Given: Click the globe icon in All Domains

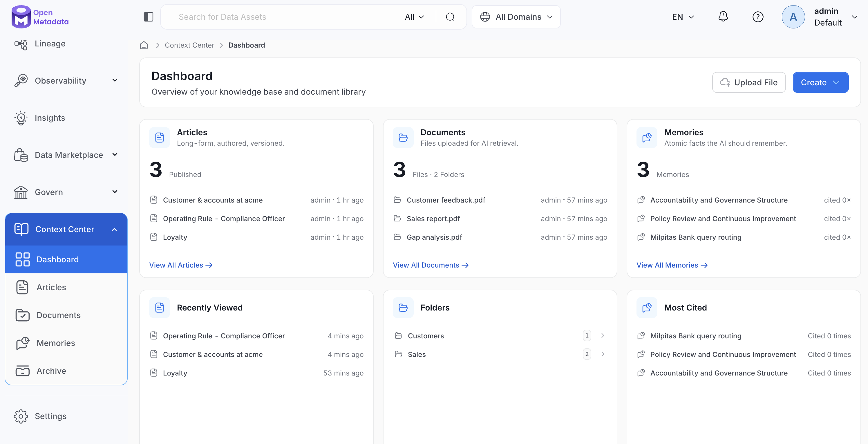Looking at the screenshot, I should click(x=485, y=17).
